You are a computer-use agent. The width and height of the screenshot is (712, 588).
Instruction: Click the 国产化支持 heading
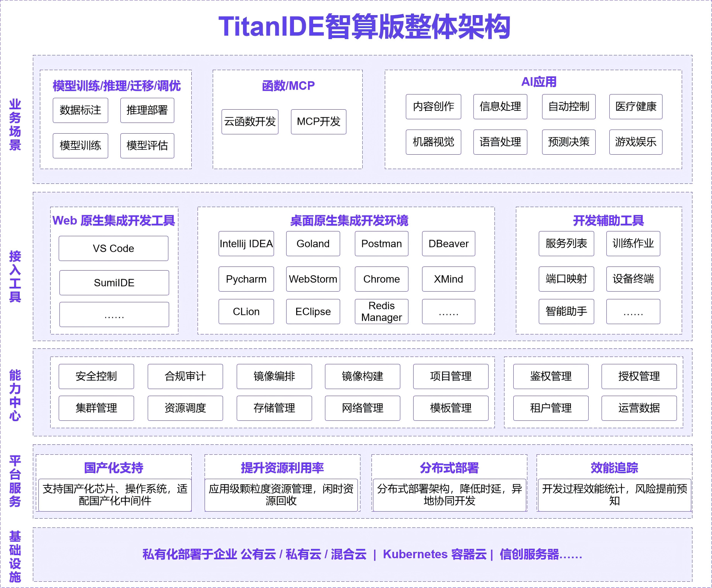[x=114, y=468]
